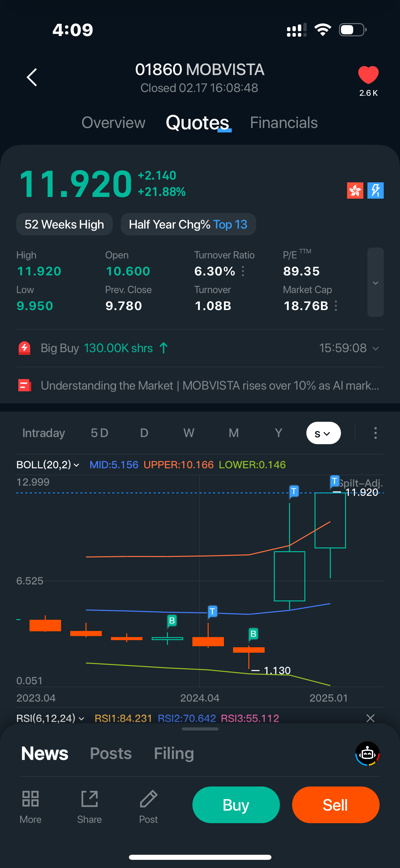Open the RSI(6,12,24) indicator dropdown
Image resolution: width=400 pixels, height=868 pixels.
click(x=50, y=718)
